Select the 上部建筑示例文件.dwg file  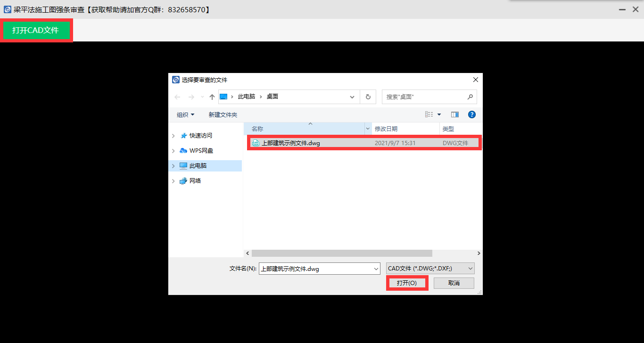pos(291,143)
